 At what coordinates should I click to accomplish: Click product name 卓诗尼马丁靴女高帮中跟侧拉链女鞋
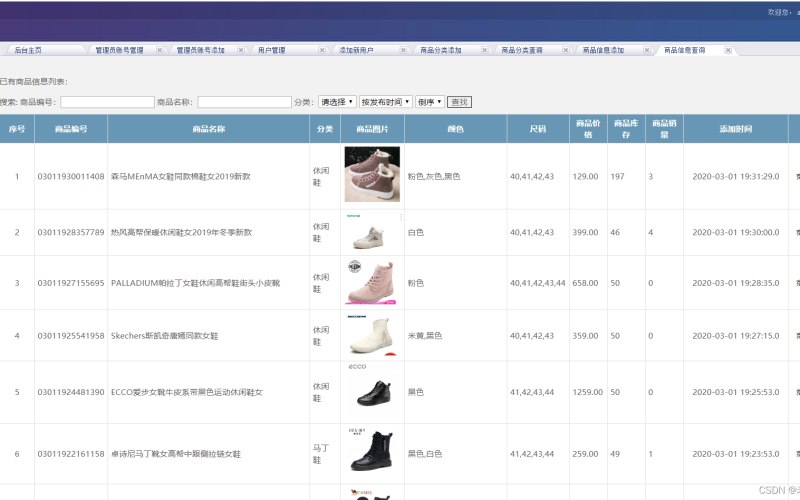pos(176,454)
